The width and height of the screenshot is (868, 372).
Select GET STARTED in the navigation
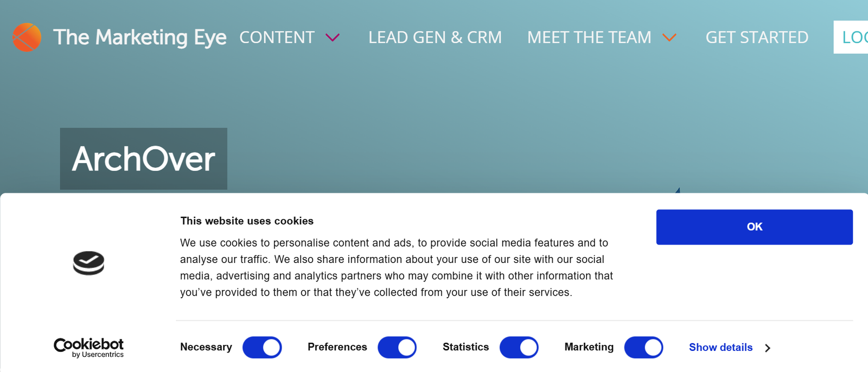757,37
